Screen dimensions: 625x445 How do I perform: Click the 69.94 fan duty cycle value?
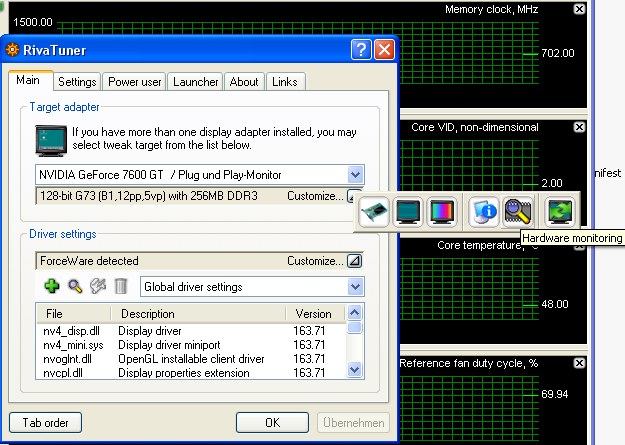coord(555,394)
